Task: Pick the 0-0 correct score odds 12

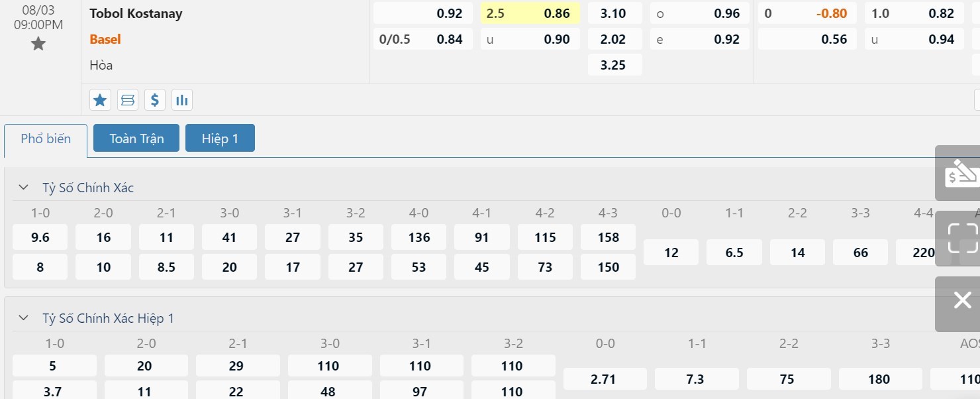Action: pyautogui.click(x=671, y=253)
